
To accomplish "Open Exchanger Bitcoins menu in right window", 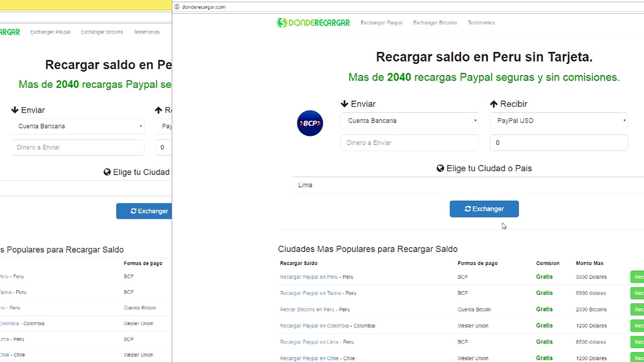I will tap(435, 22).
